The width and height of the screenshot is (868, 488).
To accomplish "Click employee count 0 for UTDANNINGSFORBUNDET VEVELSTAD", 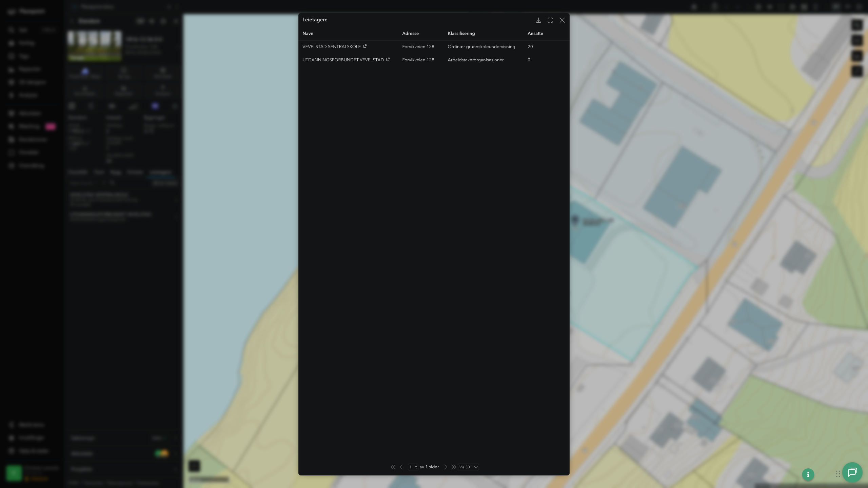I will [x=529, y=60].
